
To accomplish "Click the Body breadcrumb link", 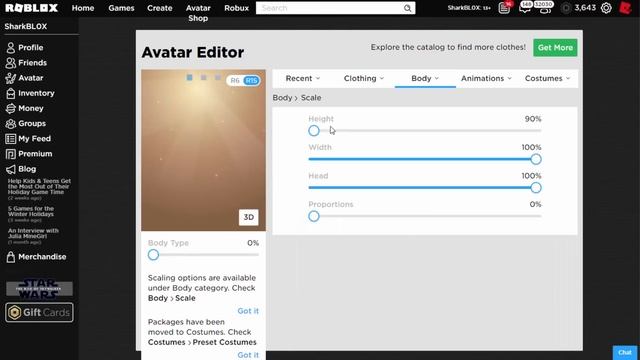I will point(282,98).
